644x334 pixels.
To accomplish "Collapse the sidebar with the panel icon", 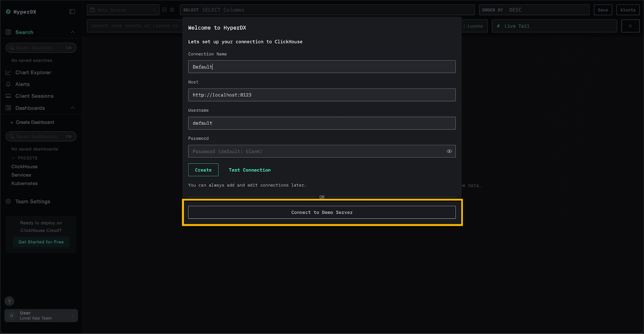I will (x=72, y=12).
